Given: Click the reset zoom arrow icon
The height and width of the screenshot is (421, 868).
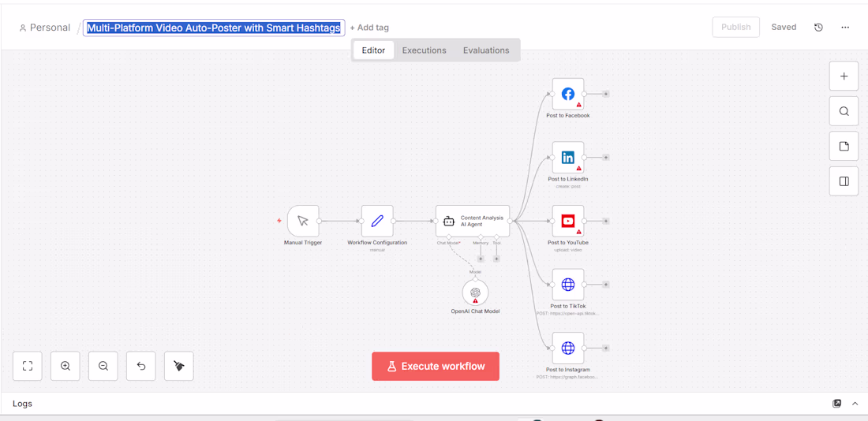Looking at the screenshot, I should 141,366.
